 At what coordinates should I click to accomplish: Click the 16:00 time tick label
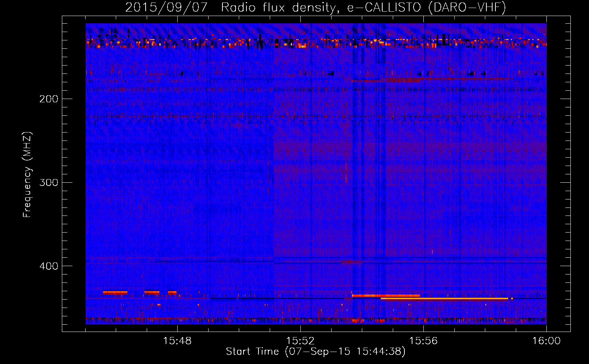pyautogui.click(x=546, y=341)
